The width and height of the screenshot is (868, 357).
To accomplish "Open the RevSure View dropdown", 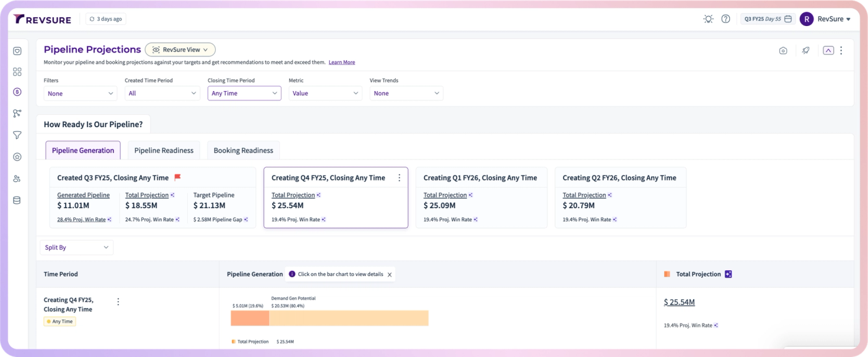I will [x=180, y=50].
